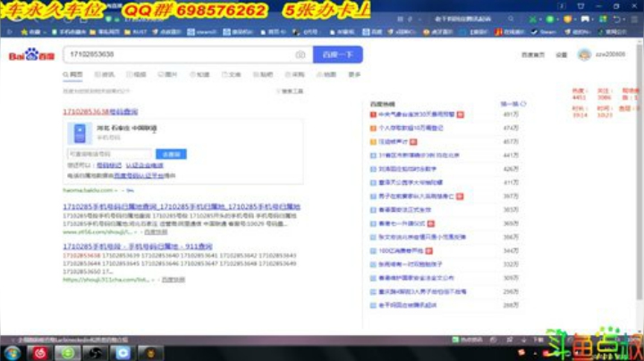
Task: Click the 百度首页 link
Action: pyautogui.click(x=533, y=55)
